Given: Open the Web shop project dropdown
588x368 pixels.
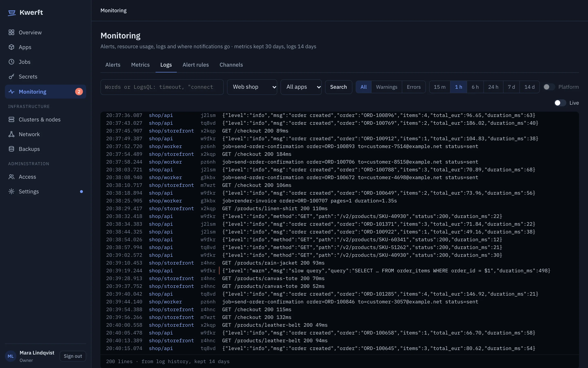Looking at the screenshot, I should click(x=252, y=87).
